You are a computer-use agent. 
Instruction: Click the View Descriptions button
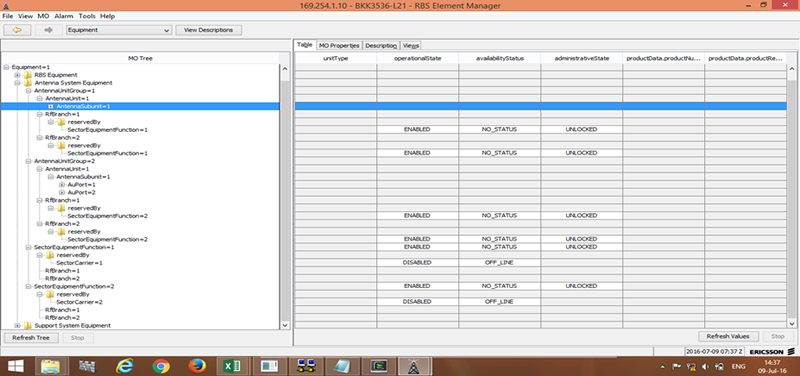pyautogui.click(x=208, y=30)
